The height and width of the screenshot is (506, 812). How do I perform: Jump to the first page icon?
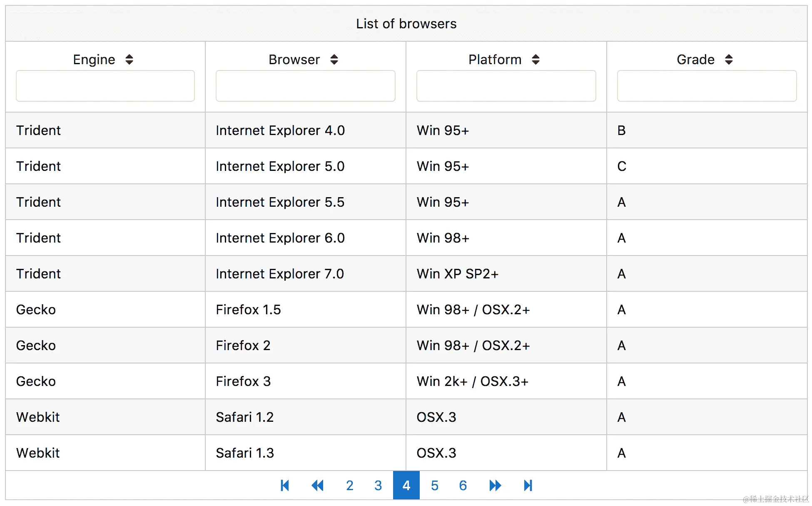click(x=285, y=485)
